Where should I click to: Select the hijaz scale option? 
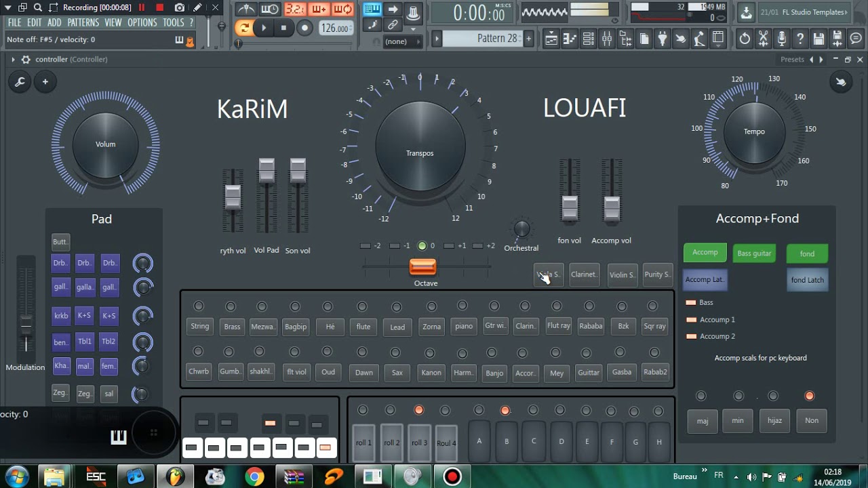(x=774, y=421)
